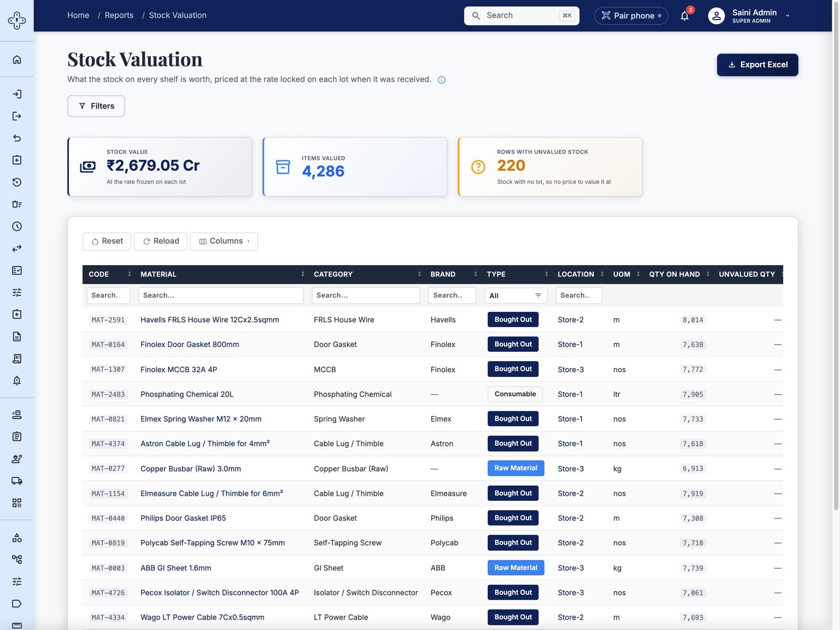The image size is (840, 630).
Task: Open the clock icon in the sidebar
Action: point(17,226)
